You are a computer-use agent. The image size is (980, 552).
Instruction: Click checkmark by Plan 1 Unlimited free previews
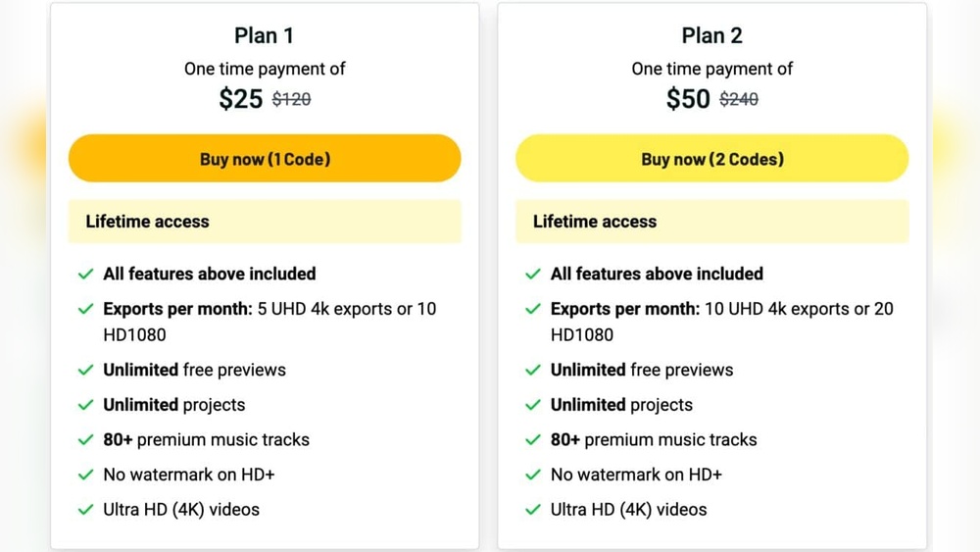point(86,371)
